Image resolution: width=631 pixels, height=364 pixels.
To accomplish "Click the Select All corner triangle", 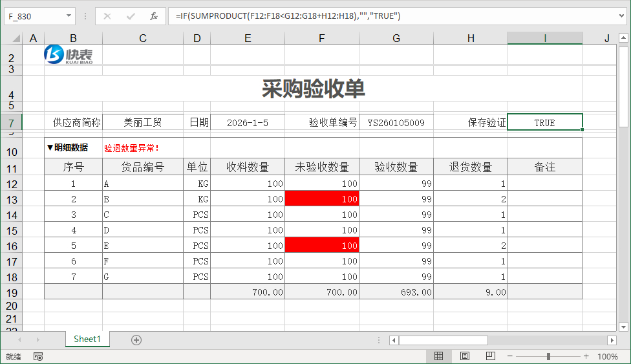I will (x=12, y=39).
